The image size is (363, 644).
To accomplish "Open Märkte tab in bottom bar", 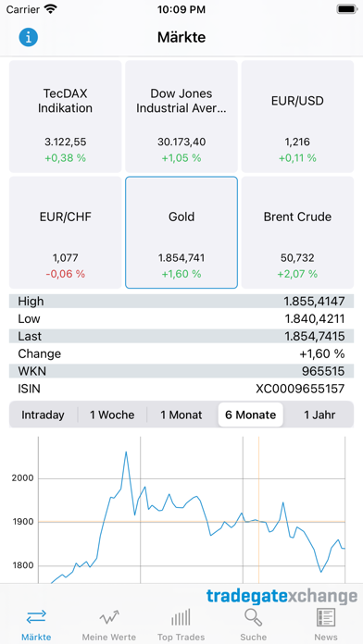I will coord(36,624).
